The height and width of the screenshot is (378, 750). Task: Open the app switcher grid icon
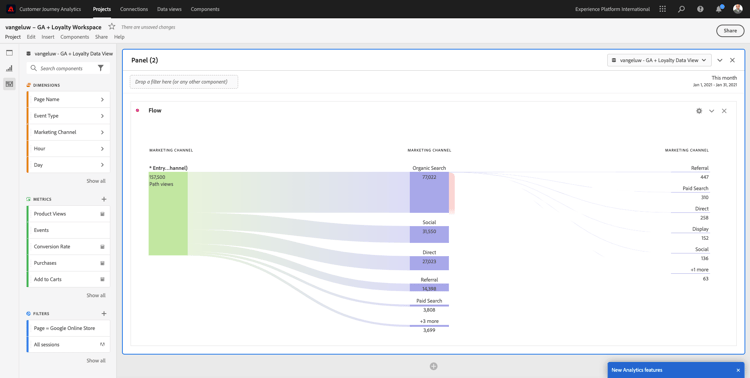(662, 9)
